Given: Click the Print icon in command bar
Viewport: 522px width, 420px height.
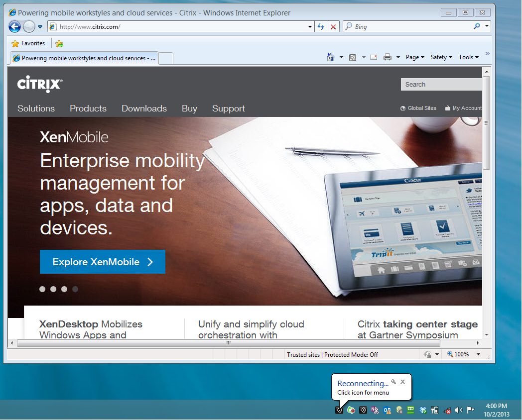Looking at the screenshot, I should point(388,57).
